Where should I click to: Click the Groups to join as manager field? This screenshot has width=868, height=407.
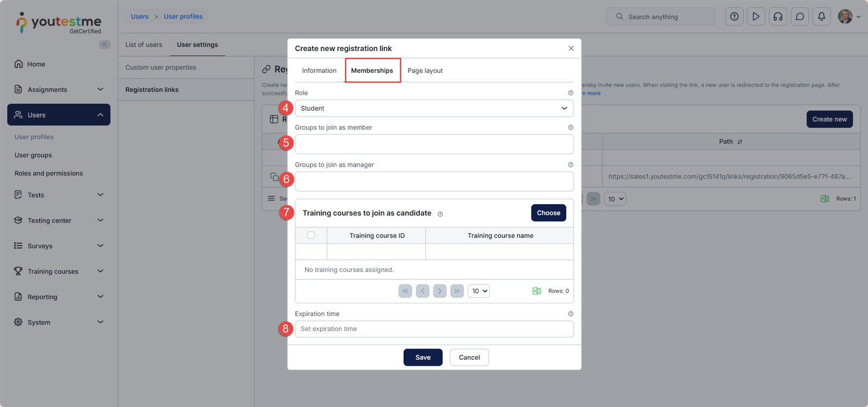tap(434, 182)
